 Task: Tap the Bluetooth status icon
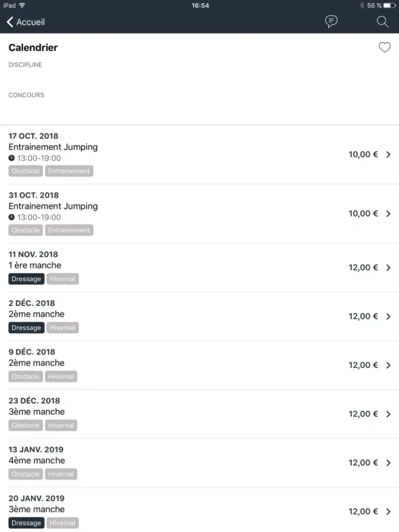(x=362, y=5)
